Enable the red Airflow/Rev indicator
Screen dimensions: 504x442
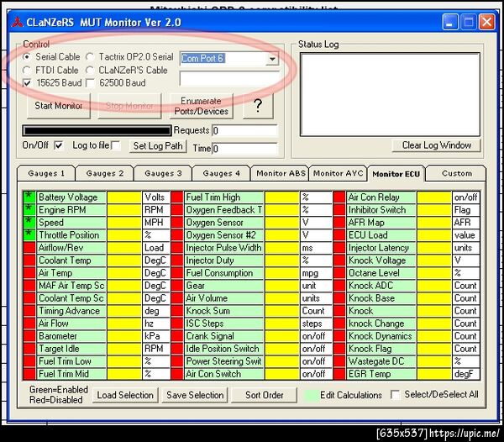(x=29, y=248)
